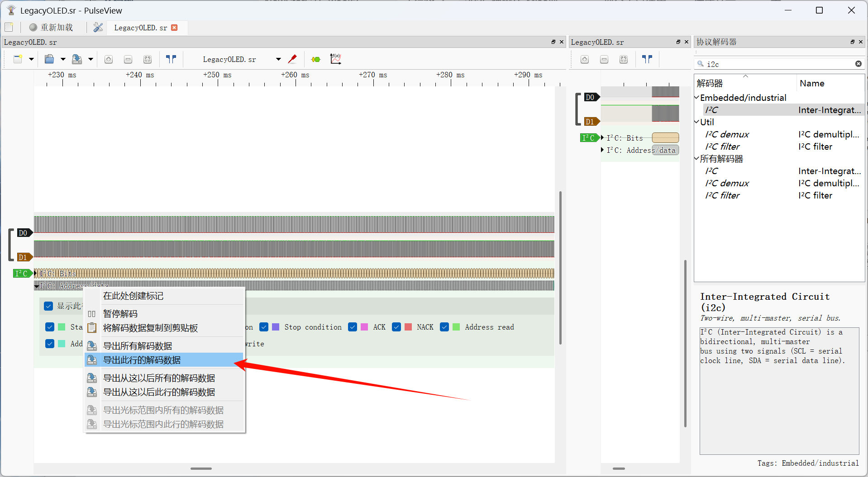Viewport: 868px width, 477px height.
Task: Disable the NACK annotation checkbox
Action: click(x=396, y=327)
